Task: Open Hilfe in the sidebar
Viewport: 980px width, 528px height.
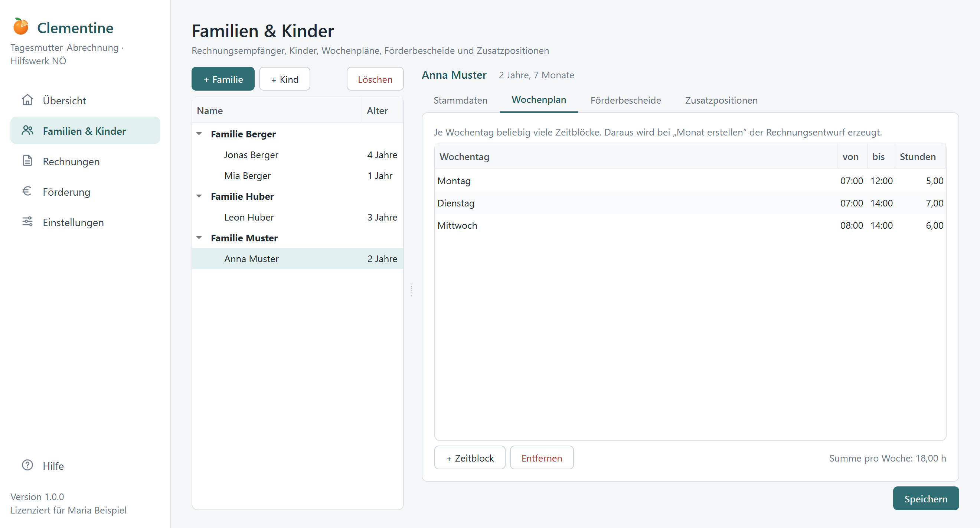Action: [85, 466]
